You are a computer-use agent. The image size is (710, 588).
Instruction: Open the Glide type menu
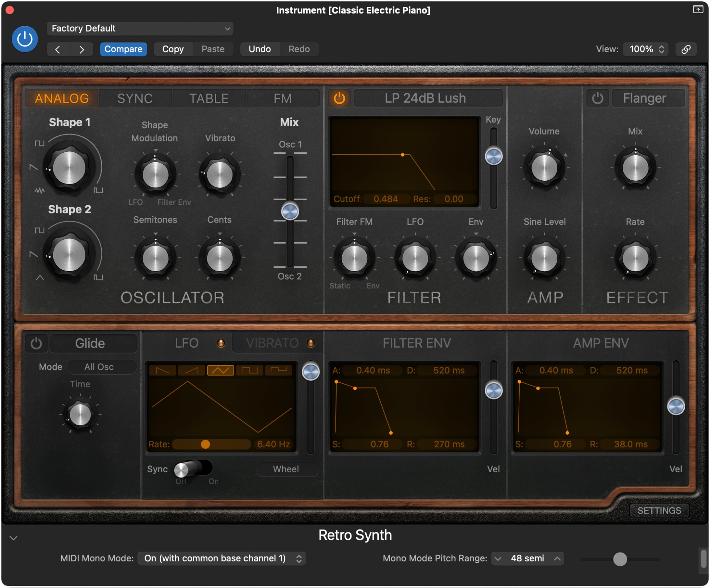(93, 343)
